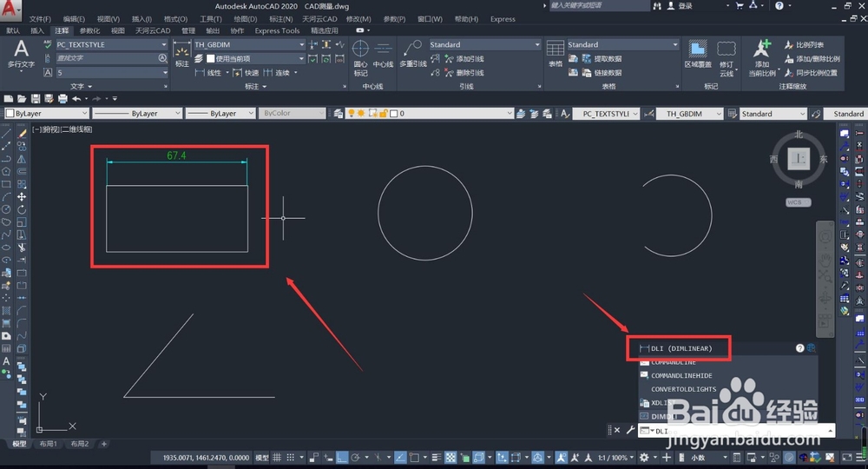
Task: Toggle ortho mode in status bar
Action: [x=342, y=458]
